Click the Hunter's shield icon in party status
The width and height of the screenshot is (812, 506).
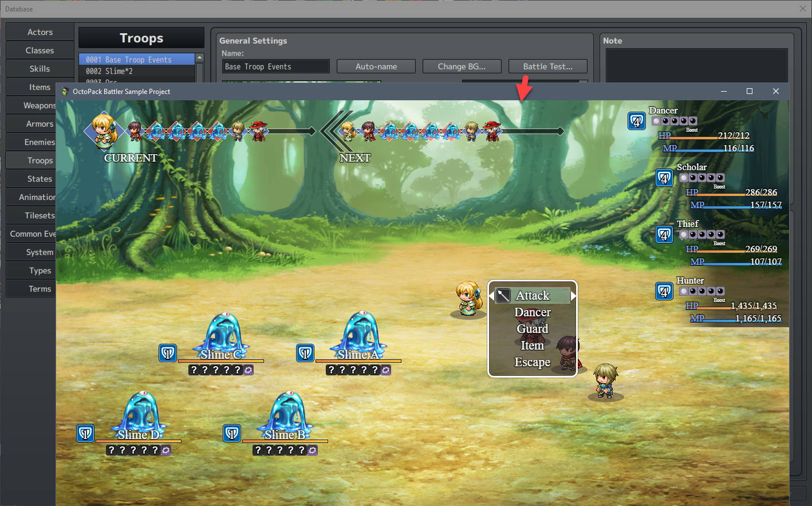tap(664, 291)
